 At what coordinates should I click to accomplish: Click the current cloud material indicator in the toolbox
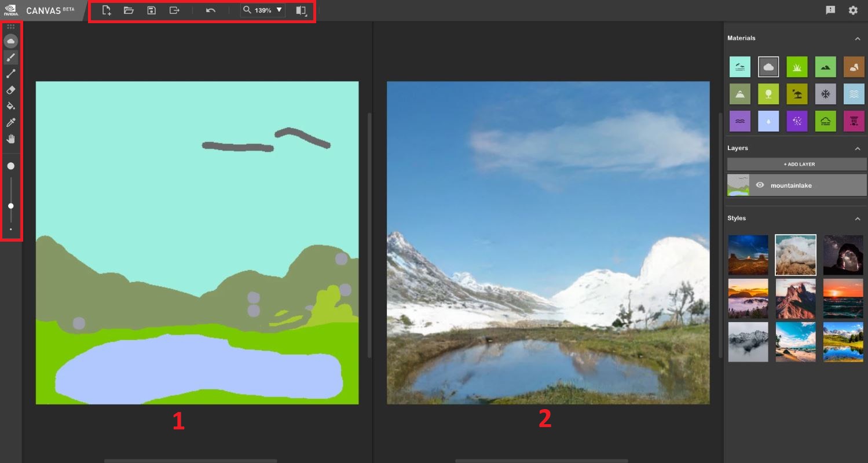(10, 41)
